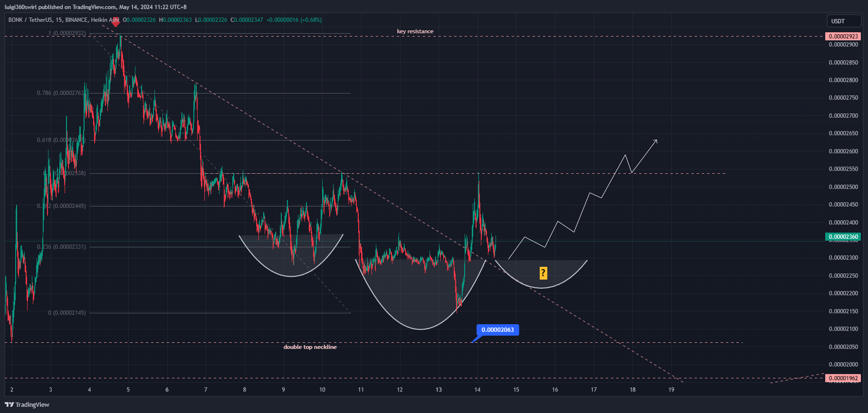This screenshot has height=413, width=868.
Task: Click price axis label 0.00002500
Action: pyautogui.click(x=843, y=187)
